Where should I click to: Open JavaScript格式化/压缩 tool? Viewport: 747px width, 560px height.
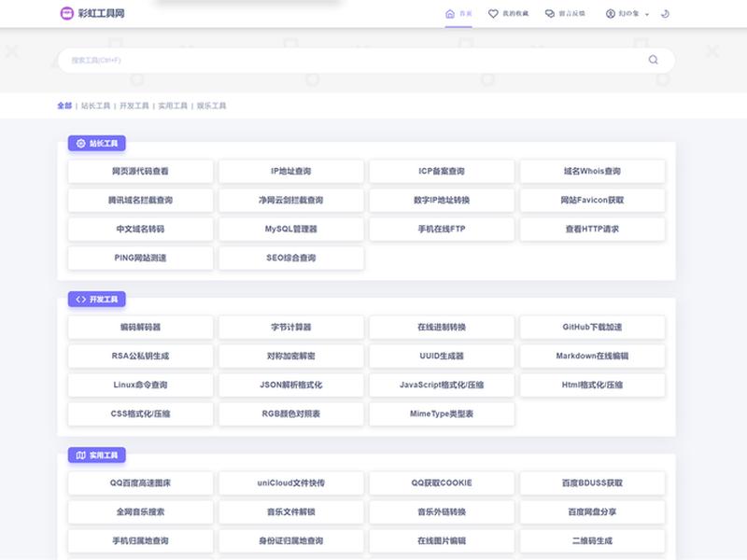(x=442, y=385)
